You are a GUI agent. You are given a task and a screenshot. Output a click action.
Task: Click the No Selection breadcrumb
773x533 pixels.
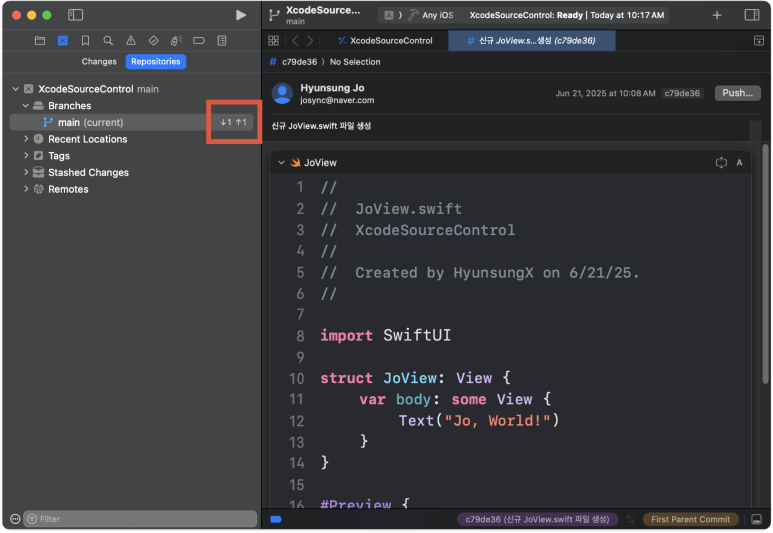pos(355,62)
